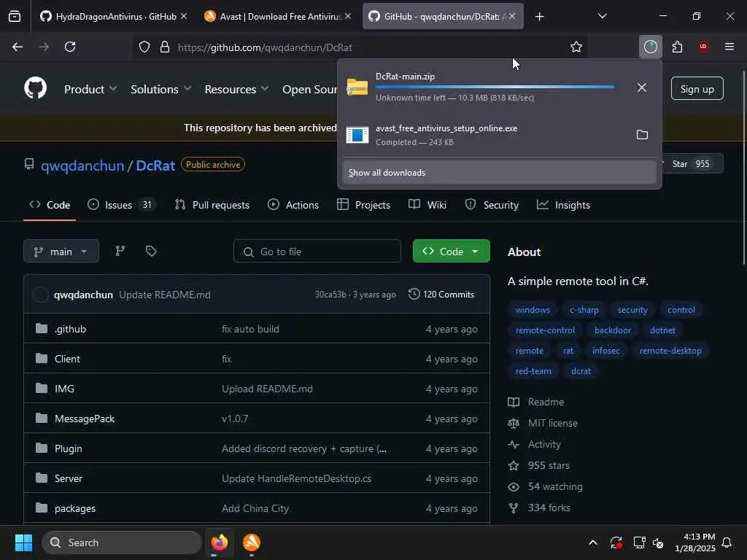
Task: Open the Firefox hamburger menu
Action: [729, 47]
